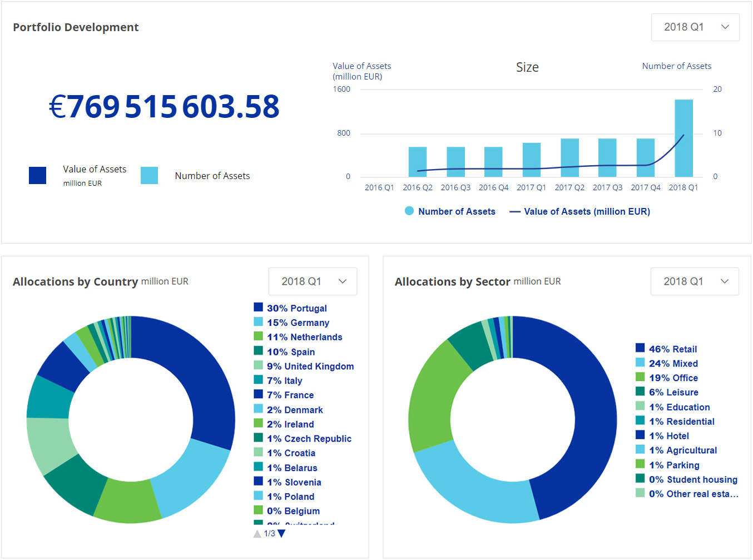The image size is (753, 560).
Task: Select 1% Parking legend entry
Action: coord(668,465)
